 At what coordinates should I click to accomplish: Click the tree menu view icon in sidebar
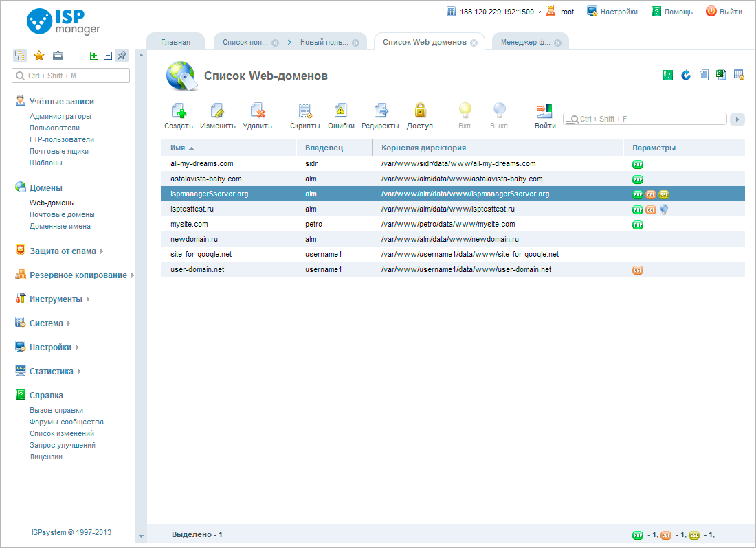[20, 56]
